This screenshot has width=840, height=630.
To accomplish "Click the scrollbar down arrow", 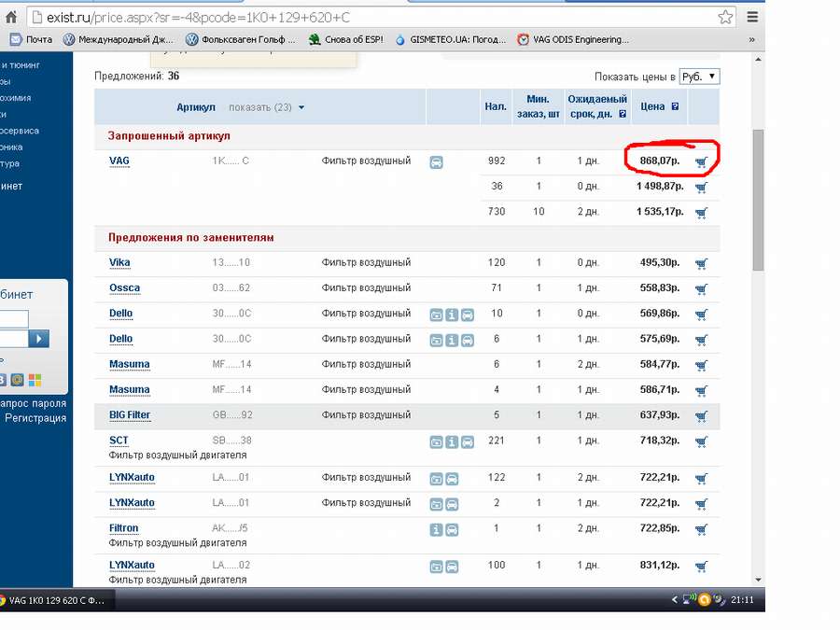I will click(758, 580).
